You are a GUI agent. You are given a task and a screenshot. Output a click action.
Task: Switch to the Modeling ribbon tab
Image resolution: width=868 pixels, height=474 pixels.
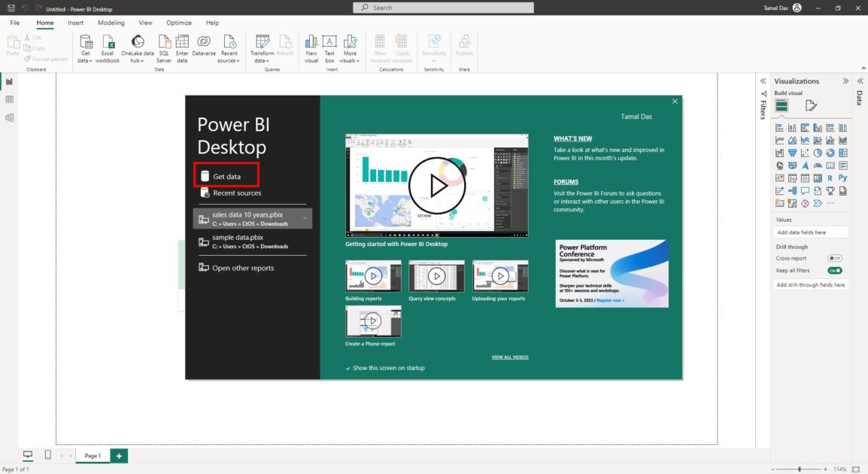[111, 23]
